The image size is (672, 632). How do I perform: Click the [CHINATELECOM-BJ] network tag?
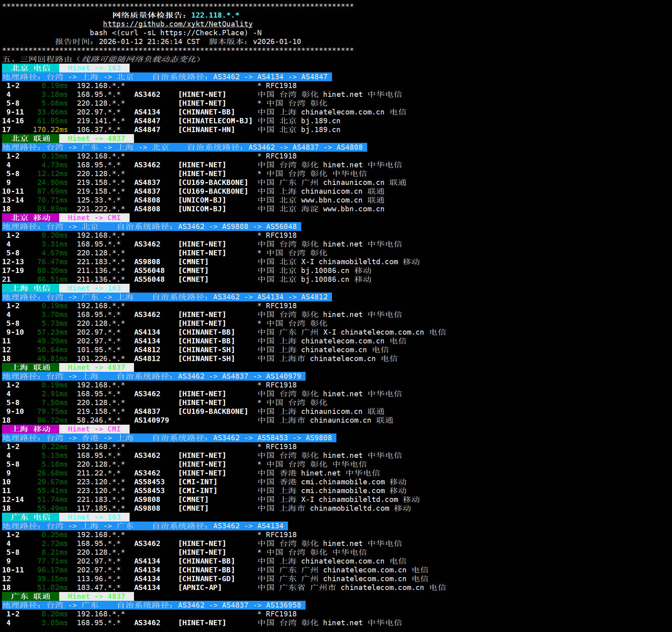(x=215, y=121)
